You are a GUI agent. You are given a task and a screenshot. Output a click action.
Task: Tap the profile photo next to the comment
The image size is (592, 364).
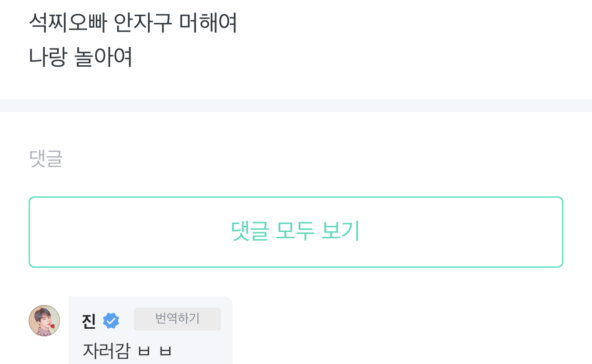44,321
